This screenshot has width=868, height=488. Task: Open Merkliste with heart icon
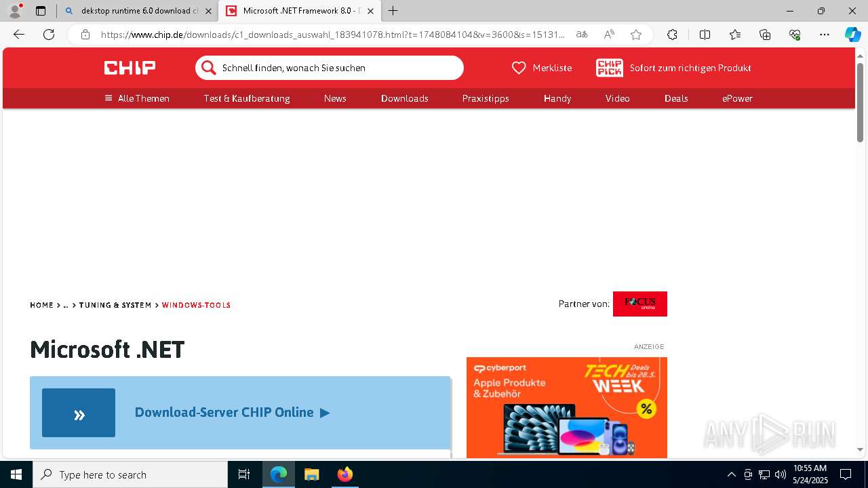point(541,68)
